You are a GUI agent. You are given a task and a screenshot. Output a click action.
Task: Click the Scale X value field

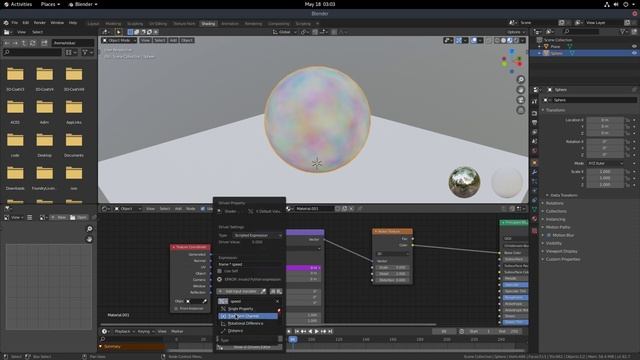tap(605, 172)
